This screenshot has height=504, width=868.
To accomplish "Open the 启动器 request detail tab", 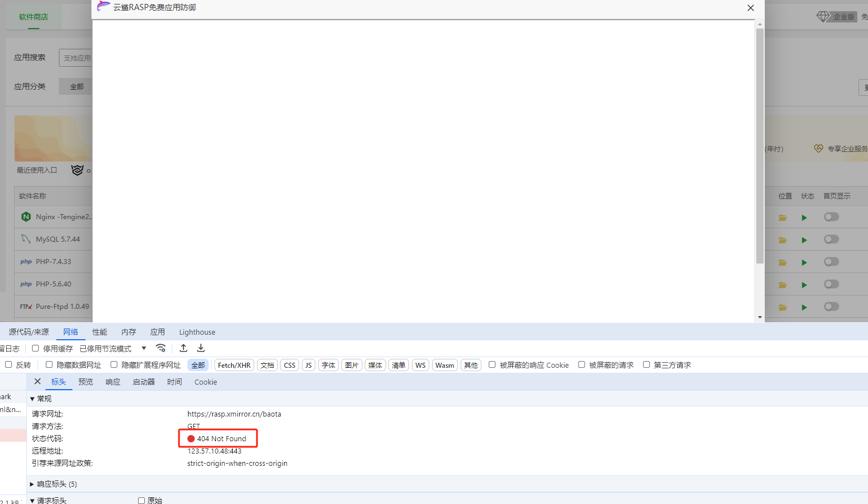I will [144, 382].
